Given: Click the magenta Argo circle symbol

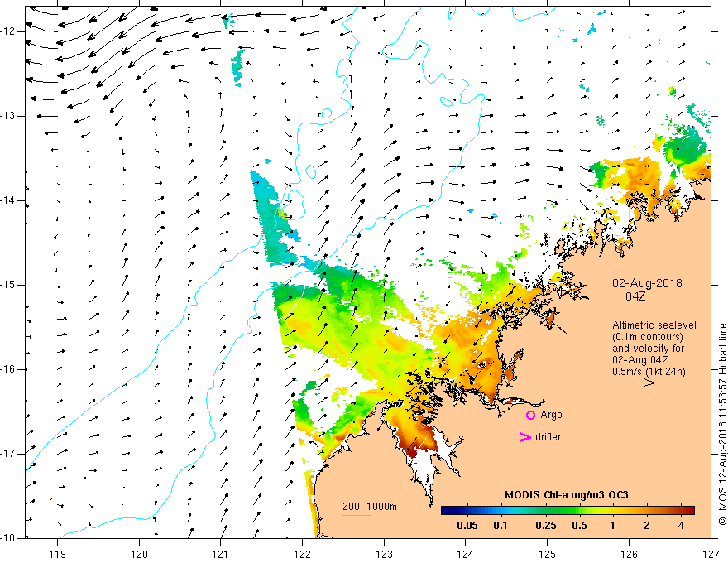Looking at the screenshot, I should (x=530, y=415).
